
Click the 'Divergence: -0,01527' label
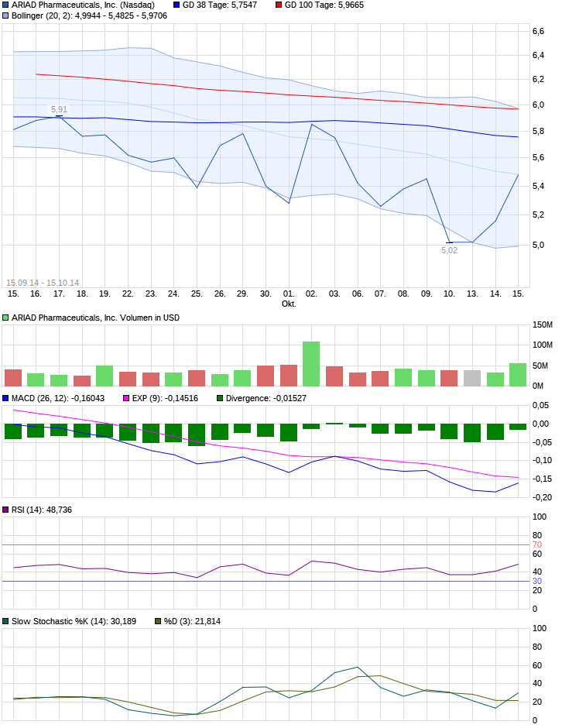[266, 398]
